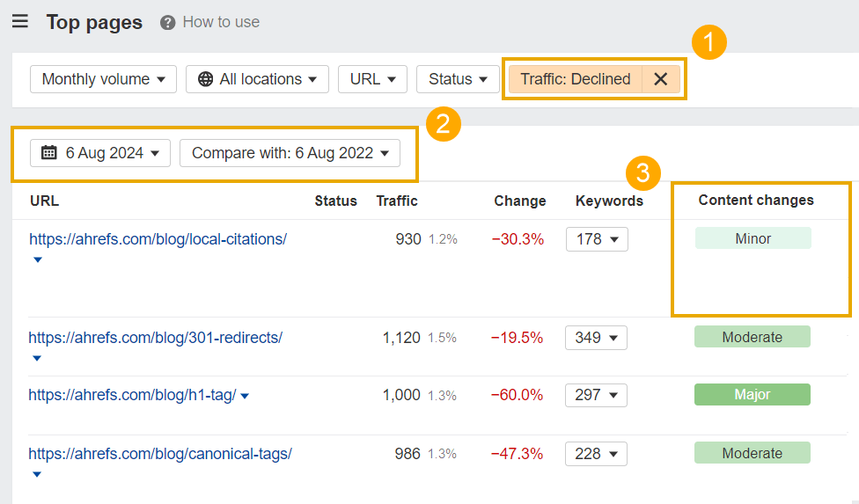Select the -19.5% change value
859x504 pixels.
point(517,338)
